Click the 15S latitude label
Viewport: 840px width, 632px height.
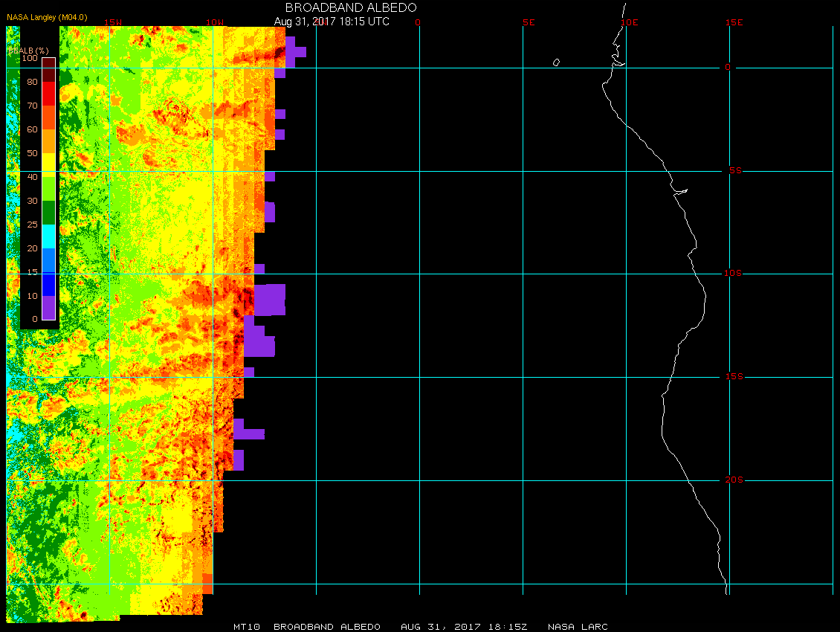pos(734,376)
